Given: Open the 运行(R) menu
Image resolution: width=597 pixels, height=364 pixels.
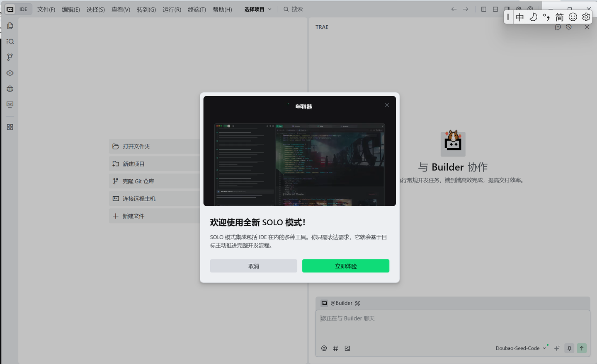Looking at the screenshot, I should pos(172,9).
